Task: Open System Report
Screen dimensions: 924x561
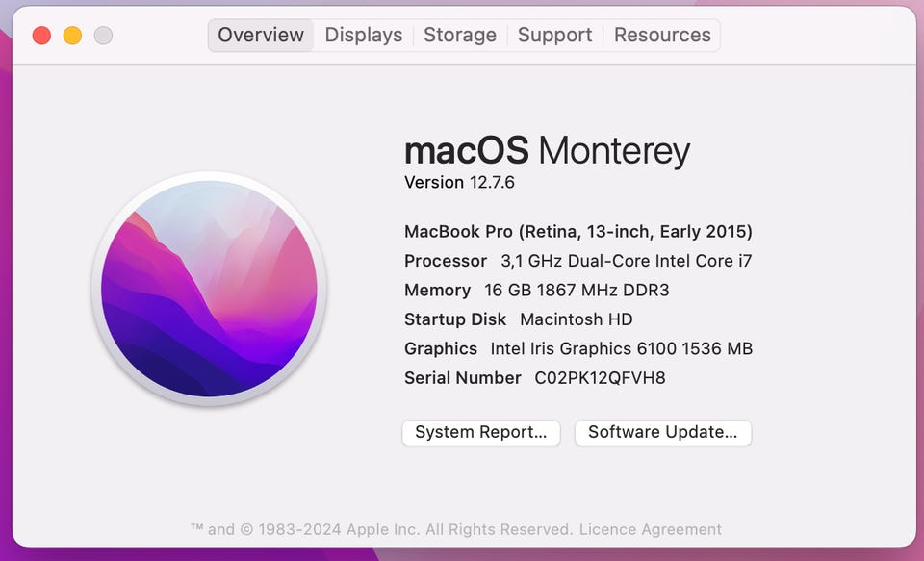Action: point(481,433)
